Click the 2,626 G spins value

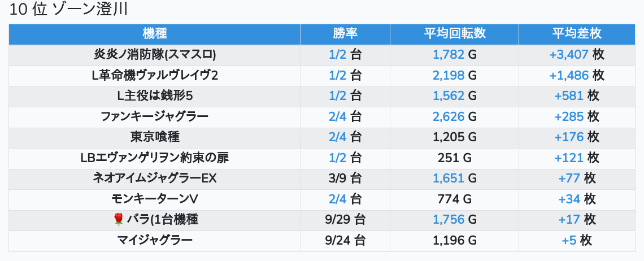tap(454, 117)
